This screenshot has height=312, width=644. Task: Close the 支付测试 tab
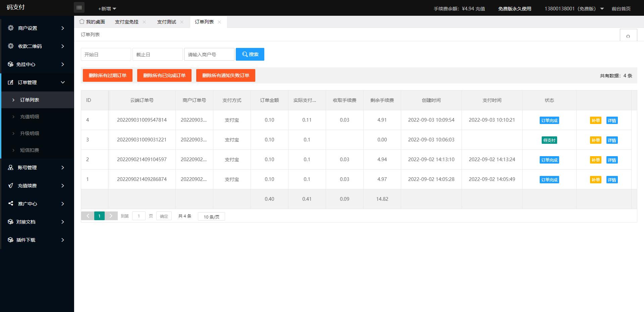point(182,22)
